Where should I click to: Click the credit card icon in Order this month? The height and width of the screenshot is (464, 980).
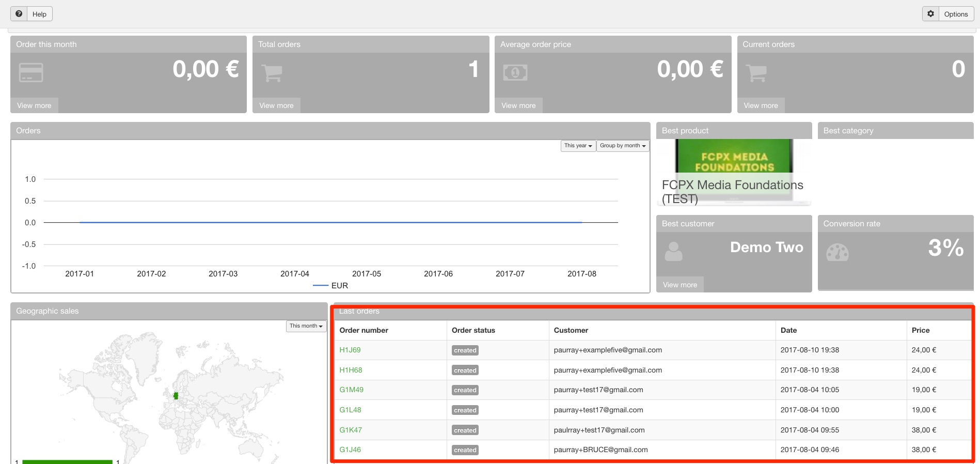click(31, 72)
